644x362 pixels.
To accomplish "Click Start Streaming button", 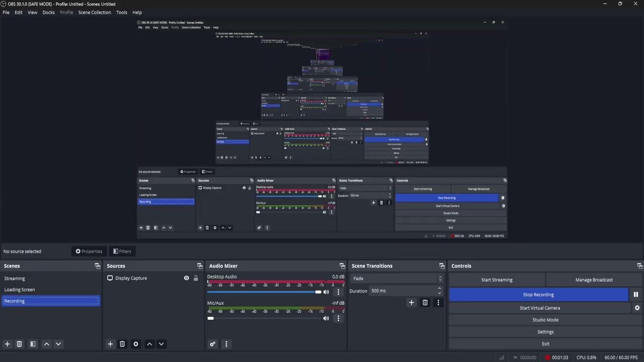I will 497,280.
